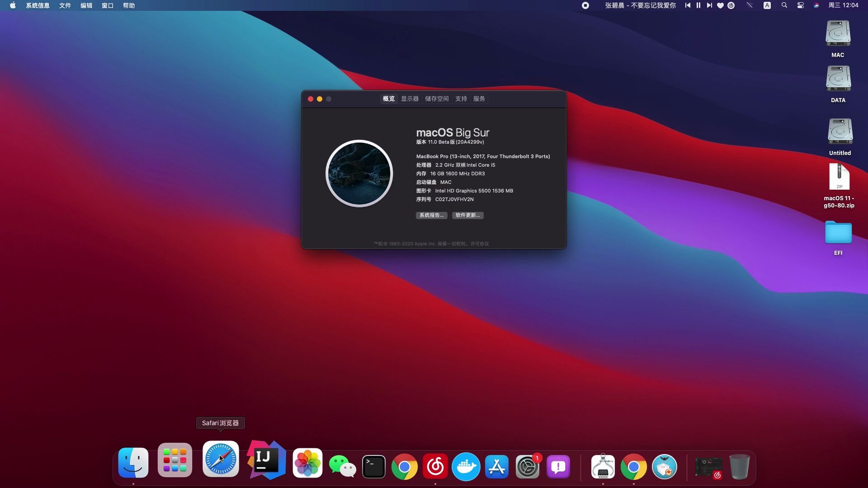Open the clock 周三 12:04

(x=844, y=5)
